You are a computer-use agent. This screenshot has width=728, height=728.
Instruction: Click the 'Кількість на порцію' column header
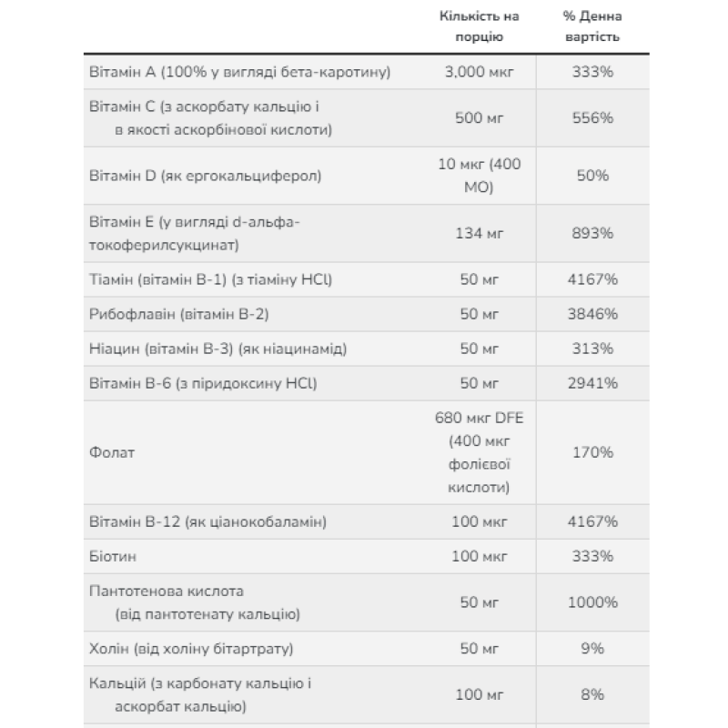pyautogui.click(x=479, y=26)
